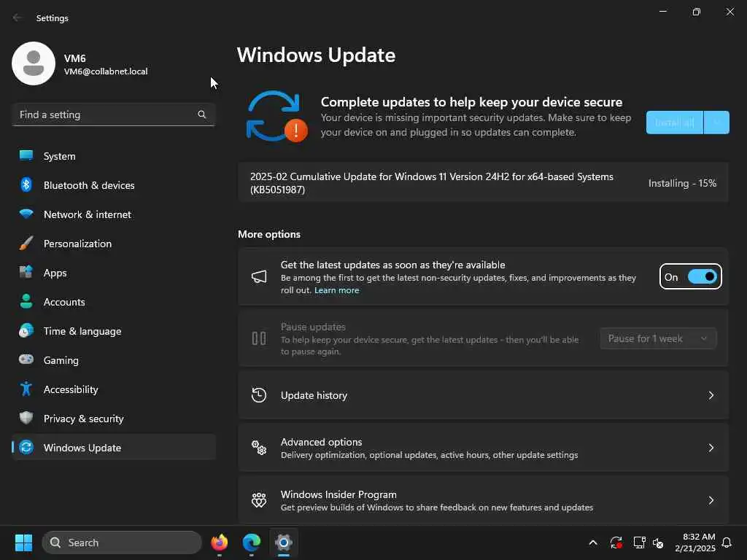
Task: Click the Windows Insider Program hearts icon
Action: pos(259,500)
